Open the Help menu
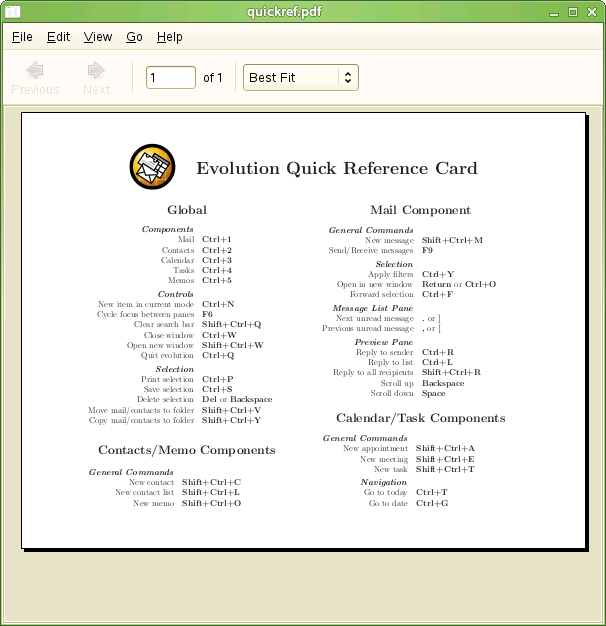This screenshot has width=606, height=626. (170, 37)
